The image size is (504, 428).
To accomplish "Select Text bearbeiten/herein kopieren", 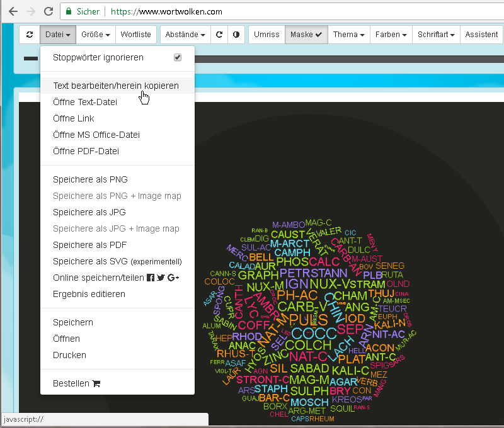I will [x=116, y=86].
